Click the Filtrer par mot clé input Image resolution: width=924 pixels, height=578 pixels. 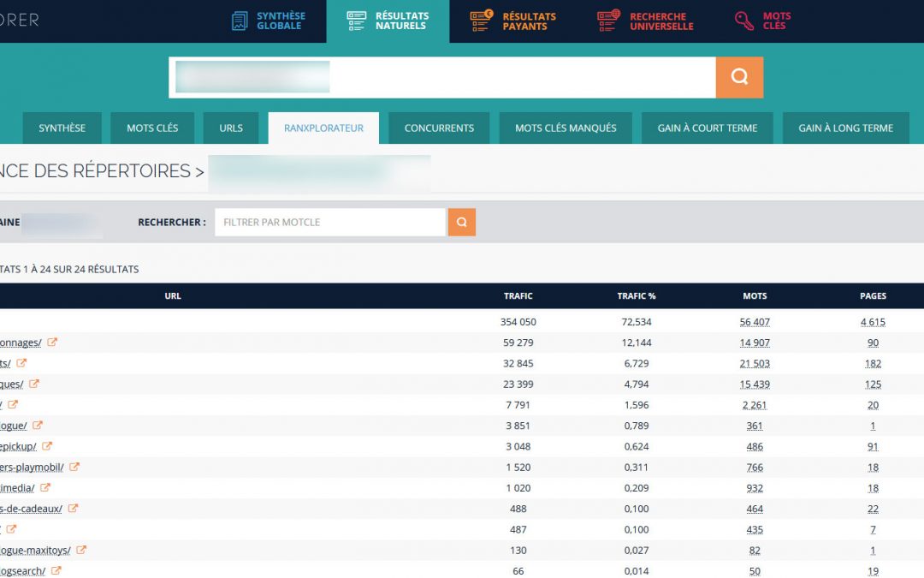point(330,223)
